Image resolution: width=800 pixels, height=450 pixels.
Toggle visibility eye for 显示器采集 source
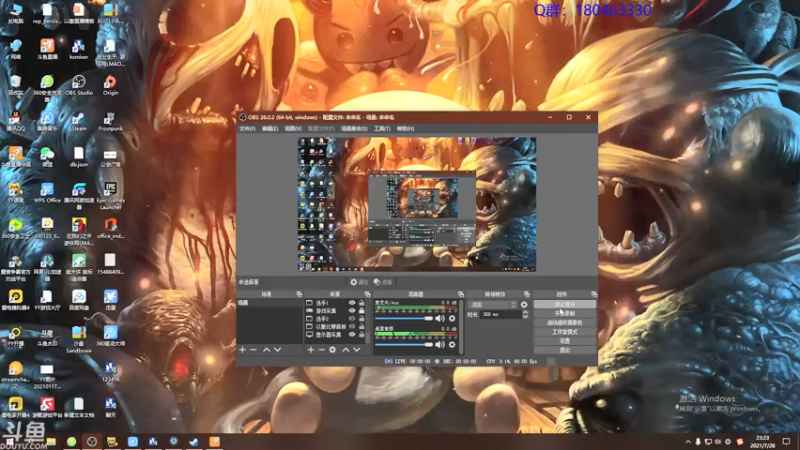click(352, 335)
